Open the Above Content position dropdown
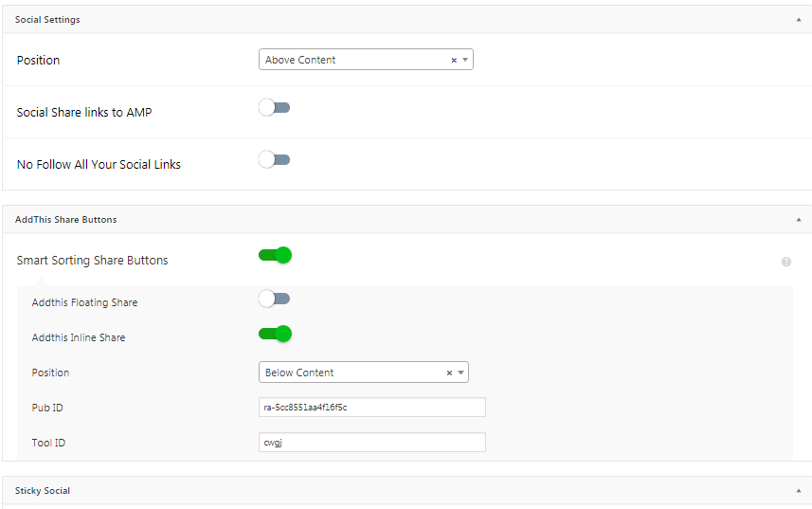 tap(366, 60)
